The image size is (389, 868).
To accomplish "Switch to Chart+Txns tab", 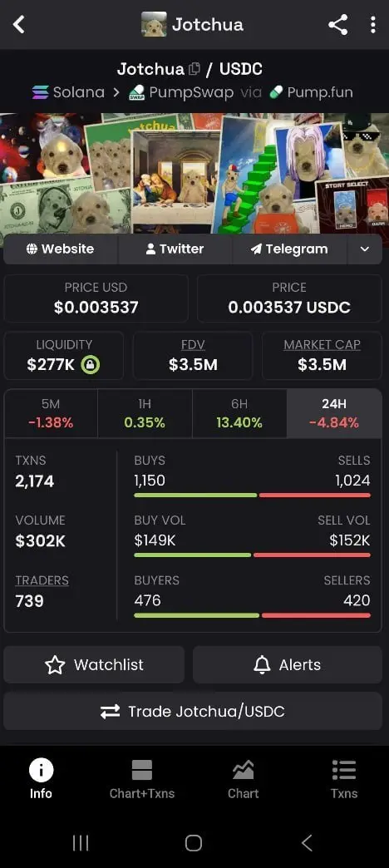I will pos(141,779).
